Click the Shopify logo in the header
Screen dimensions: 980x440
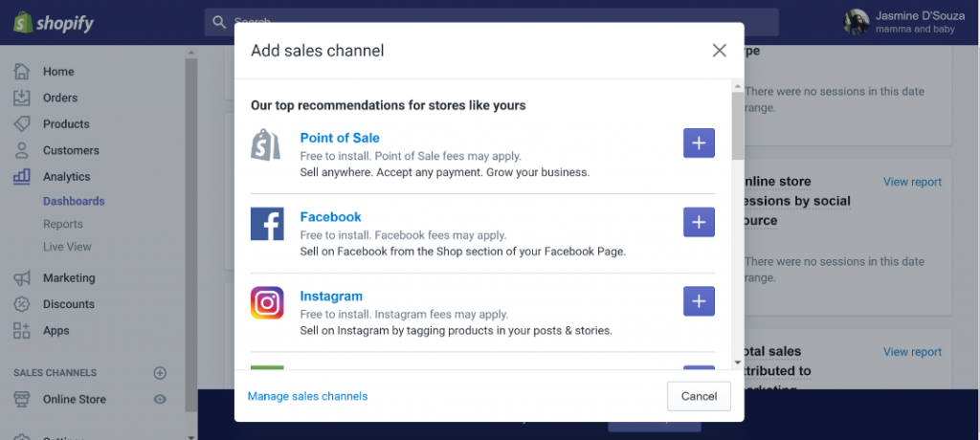pos(54,23)
